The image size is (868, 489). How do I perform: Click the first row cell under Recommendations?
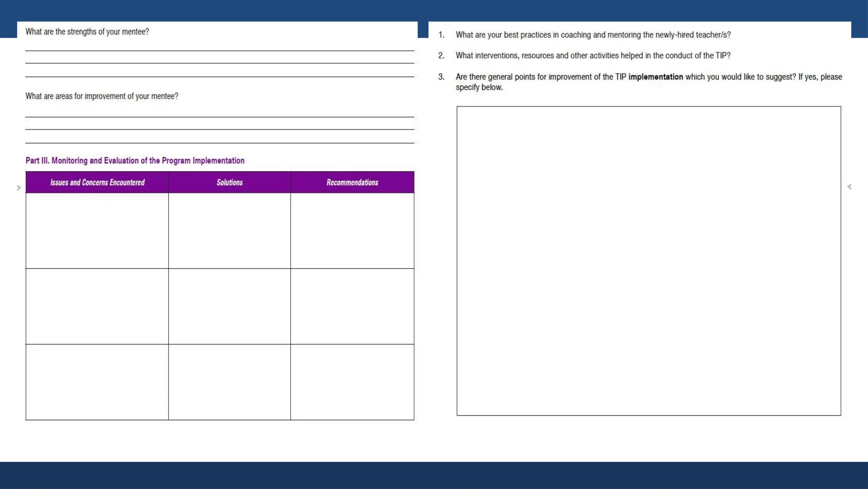tap(352, 231)
